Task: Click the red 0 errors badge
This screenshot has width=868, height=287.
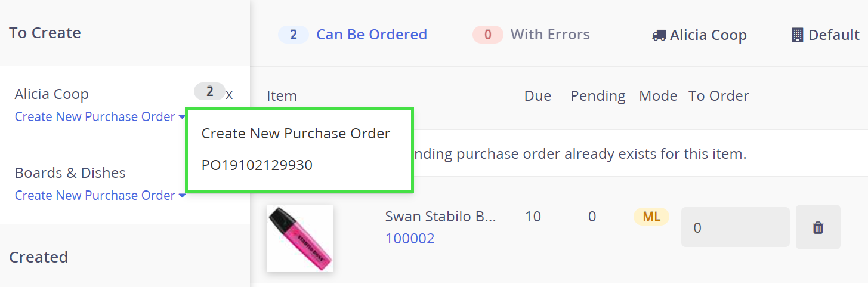Action: [487, 35]
